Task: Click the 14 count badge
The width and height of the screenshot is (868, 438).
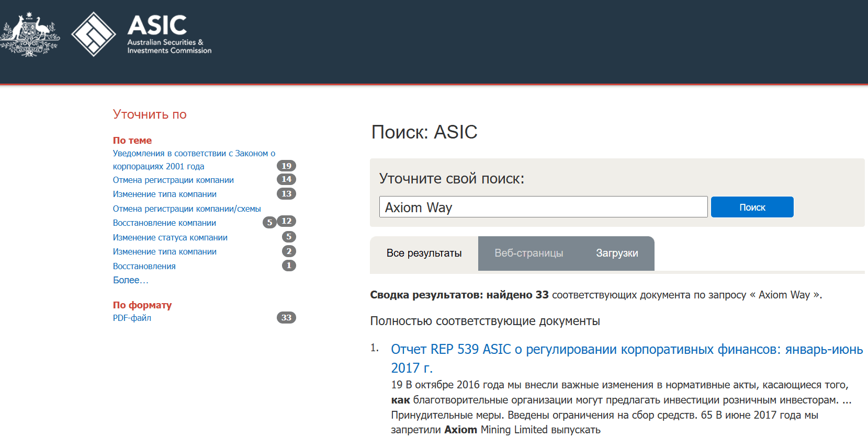Action: pos(286,179)
